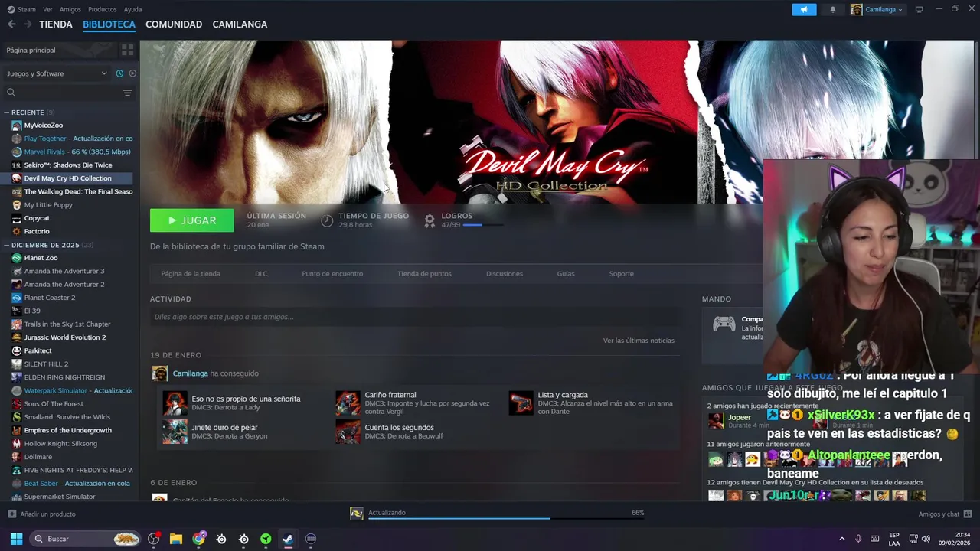980x551 pixels.
Task: Toggle sort by recent activity clock icon
Action: (x=119, y=73)
